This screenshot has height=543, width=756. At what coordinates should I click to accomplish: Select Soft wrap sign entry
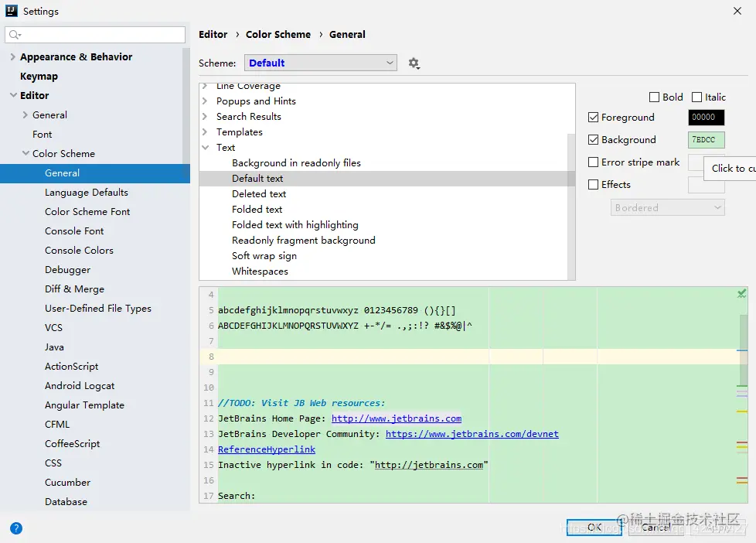[x=264, y=256]
